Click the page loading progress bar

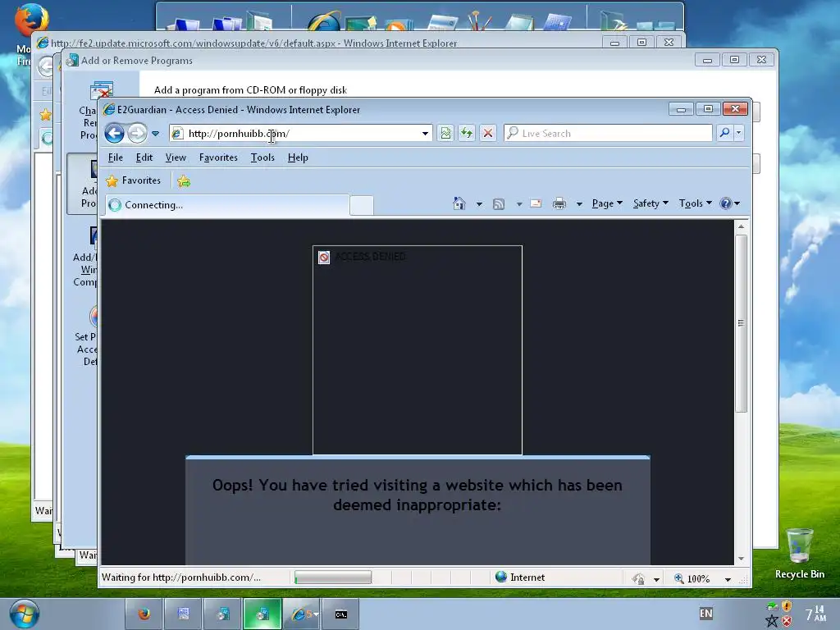[333, 577]
